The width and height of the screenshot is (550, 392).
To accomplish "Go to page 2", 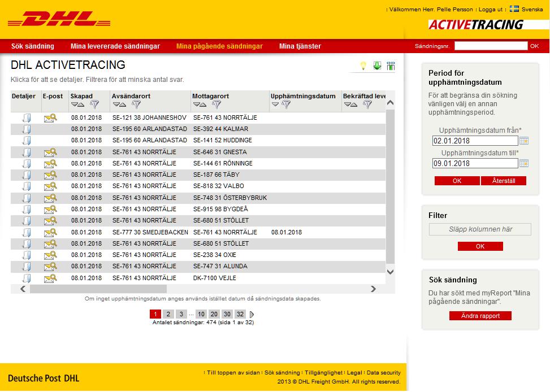I will pyautogui.click(x=168, y=314).
